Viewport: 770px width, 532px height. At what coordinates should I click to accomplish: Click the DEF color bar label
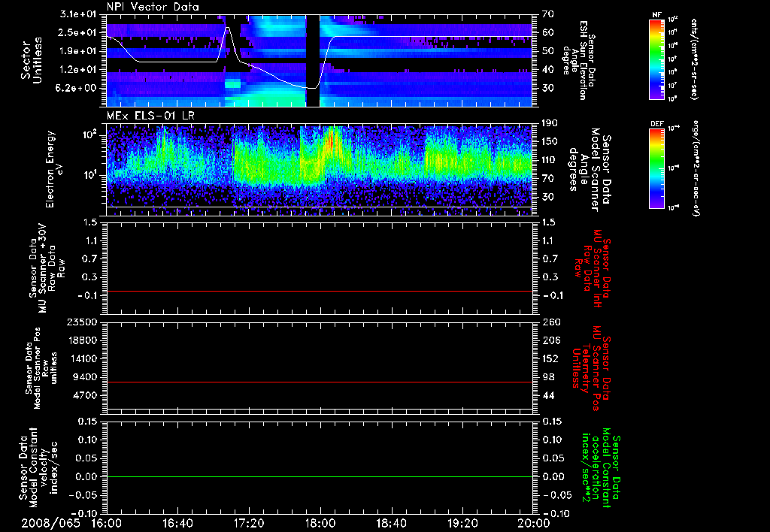[x=656, y=124]
